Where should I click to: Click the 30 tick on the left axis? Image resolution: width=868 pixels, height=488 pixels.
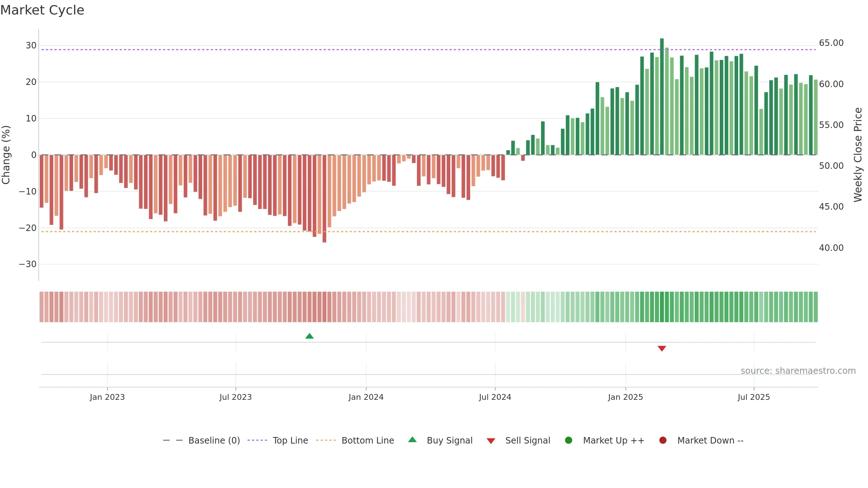pos(31,46)
